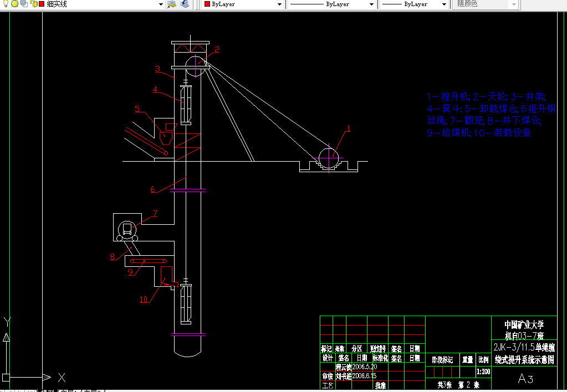The width and height of the screenshot is (567, 392).
Task: Click the 处数 header cell
Action: click(340, 349)
